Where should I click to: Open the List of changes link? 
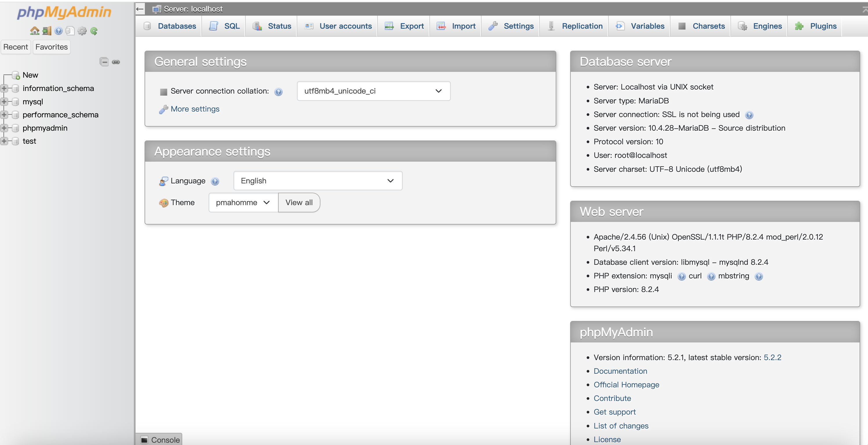620,426
